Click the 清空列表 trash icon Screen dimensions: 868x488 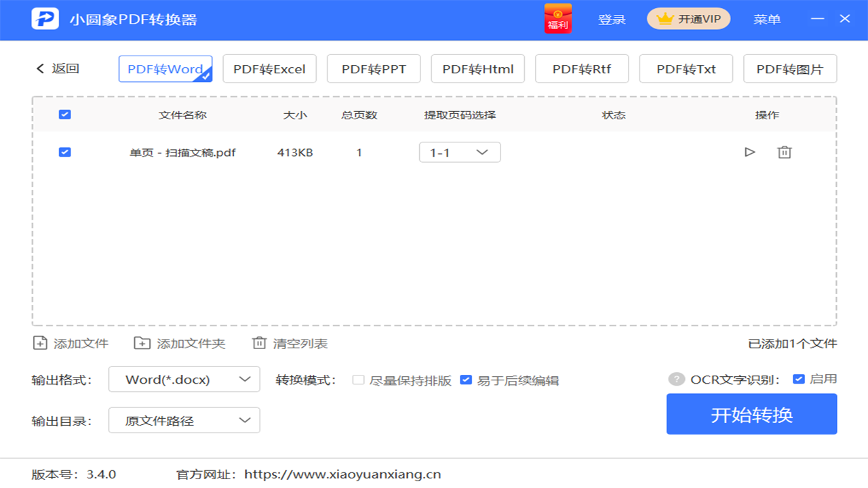[260, 343]
